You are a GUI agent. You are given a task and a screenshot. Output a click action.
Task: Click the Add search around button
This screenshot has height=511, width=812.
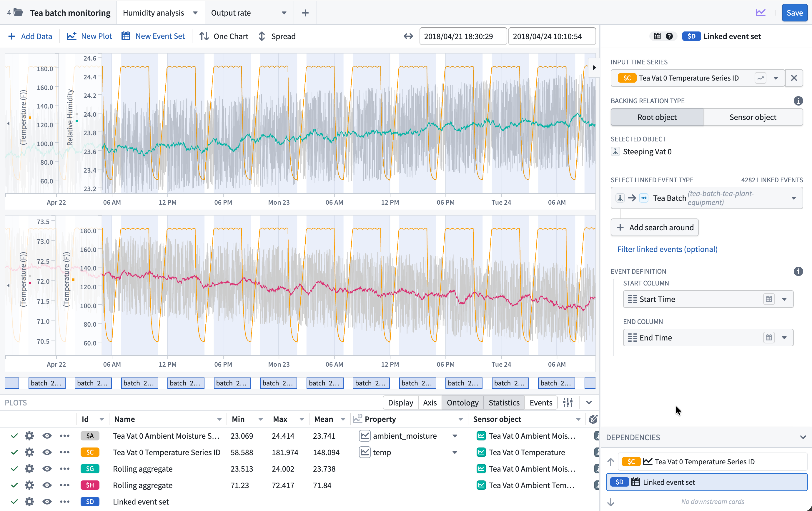655,227
